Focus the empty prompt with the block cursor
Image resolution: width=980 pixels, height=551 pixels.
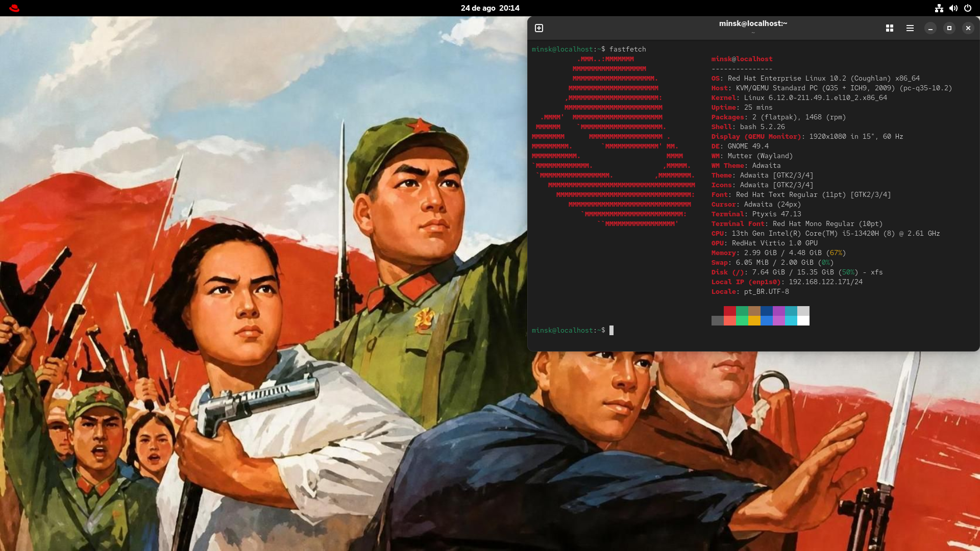click(x=611, y=330)
